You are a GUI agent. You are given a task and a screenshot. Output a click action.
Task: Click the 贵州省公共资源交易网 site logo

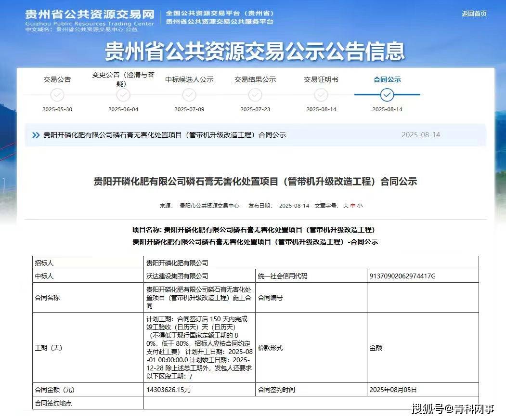coord(90,19)
